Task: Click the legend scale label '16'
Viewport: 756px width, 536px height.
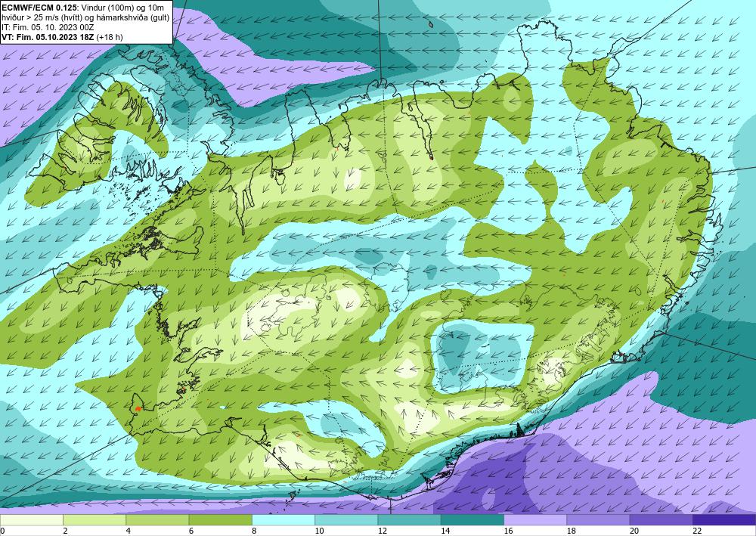Action: 508,531
